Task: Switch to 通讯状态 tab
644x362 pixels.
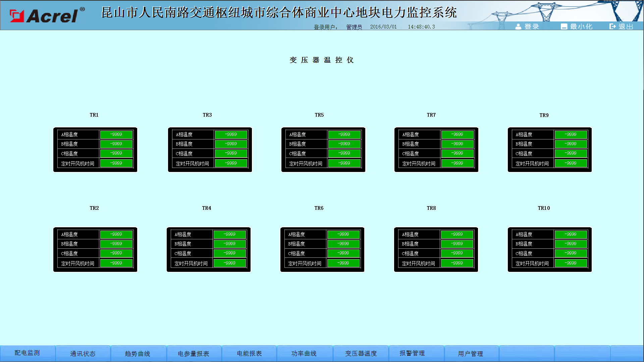Action: 83,354
